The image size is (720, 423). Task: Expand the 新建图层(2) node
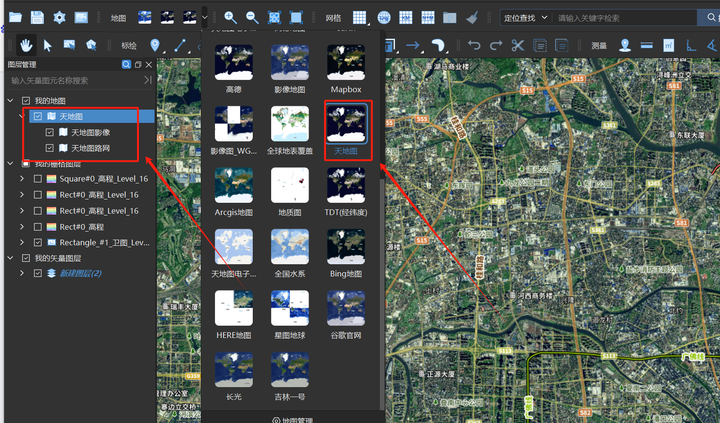pyautogui.click(x=22, y=273)
